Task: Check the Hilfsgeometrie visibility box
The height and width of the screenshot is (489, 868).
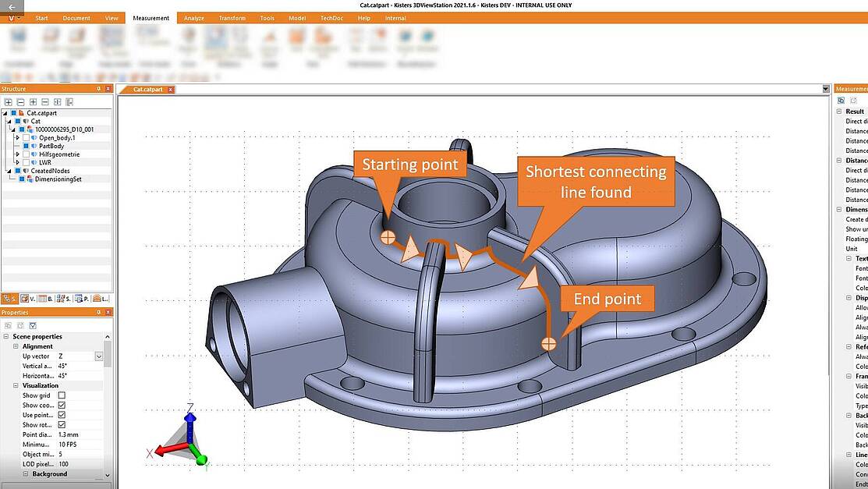Action: (x=26, y=154)
